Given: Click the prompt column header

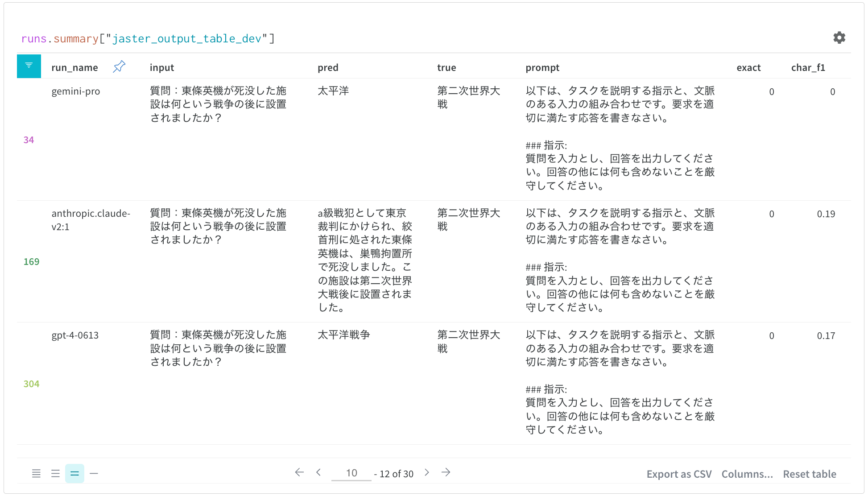Looking at the screenshot, I should click(542, 68).
